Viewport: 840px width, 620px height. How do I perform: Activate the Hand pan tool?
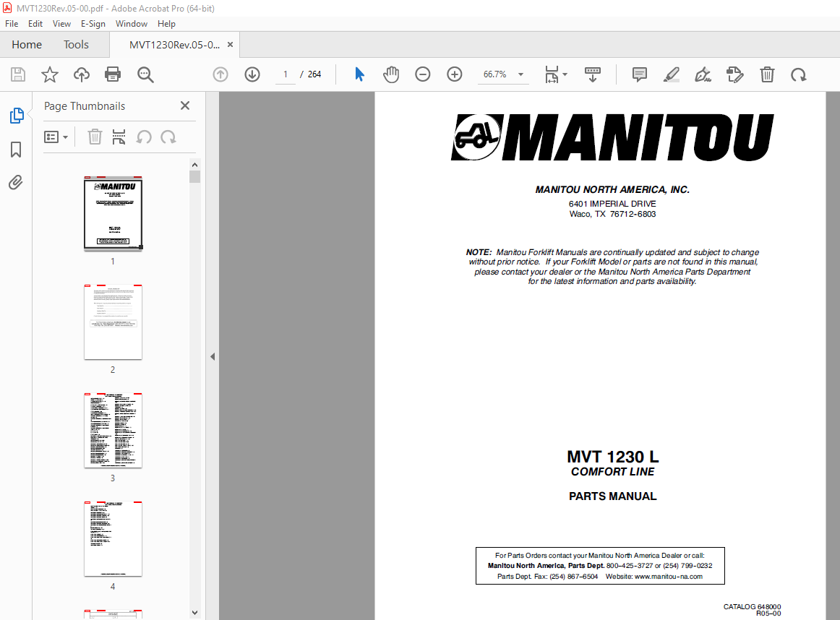391,74
